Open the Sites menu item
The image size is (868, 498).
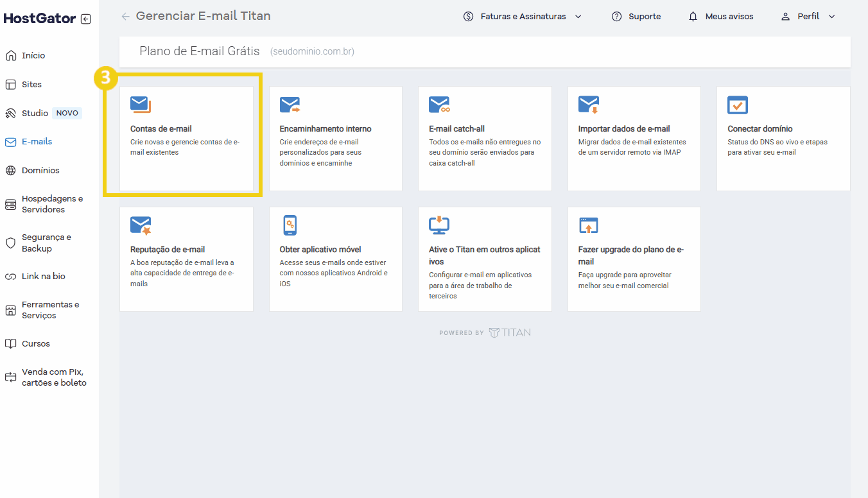click(31, 85)
